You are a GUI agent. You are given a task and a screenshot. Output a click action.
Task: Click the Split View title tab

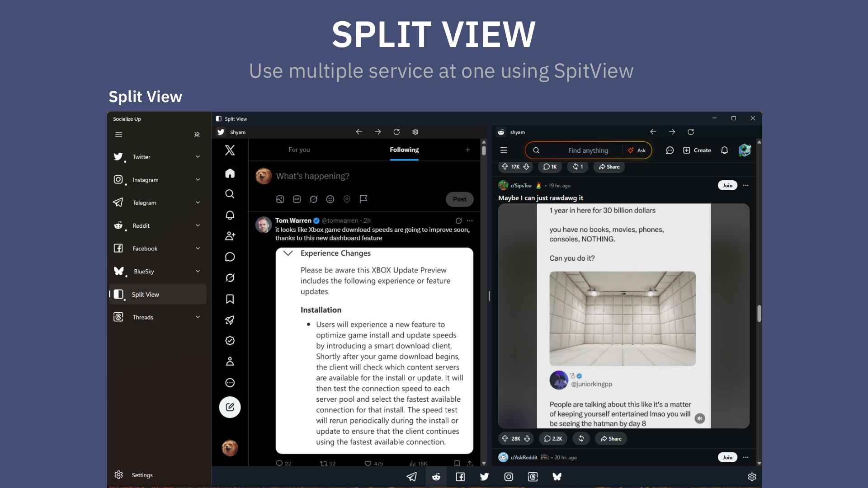[231, 119]
